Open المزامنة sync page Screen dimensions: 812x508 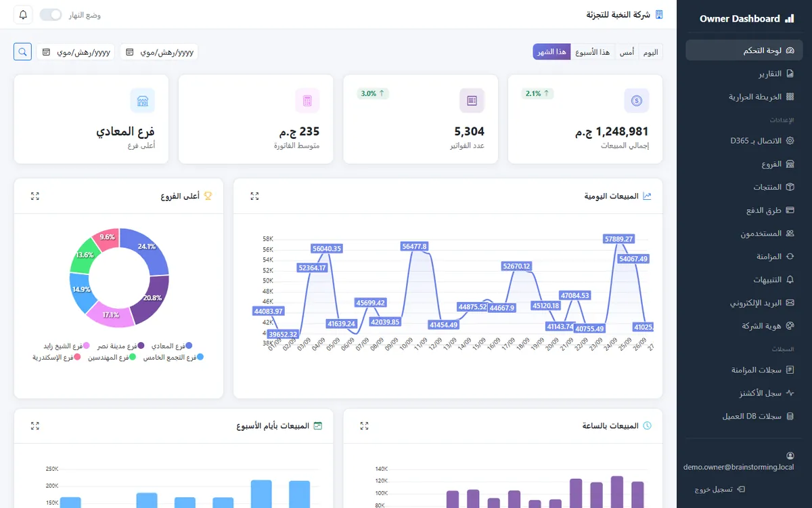click(x=744, y=256)
